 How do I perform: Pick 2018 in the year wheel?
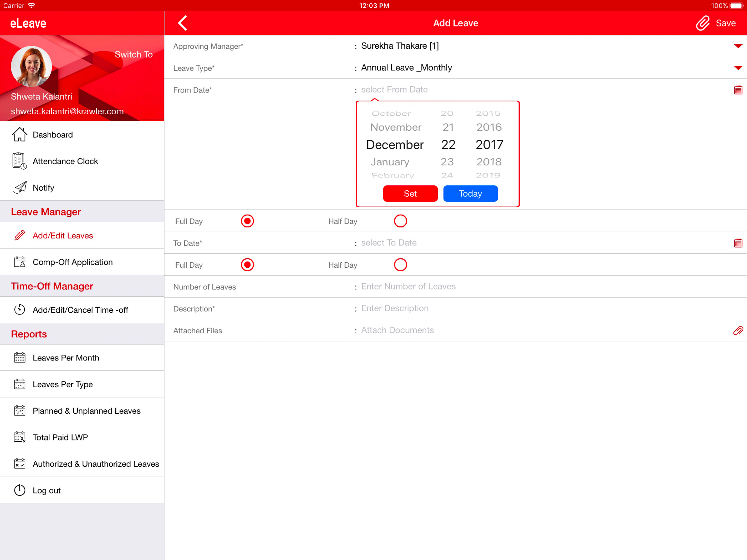click(x=489, y=162)
